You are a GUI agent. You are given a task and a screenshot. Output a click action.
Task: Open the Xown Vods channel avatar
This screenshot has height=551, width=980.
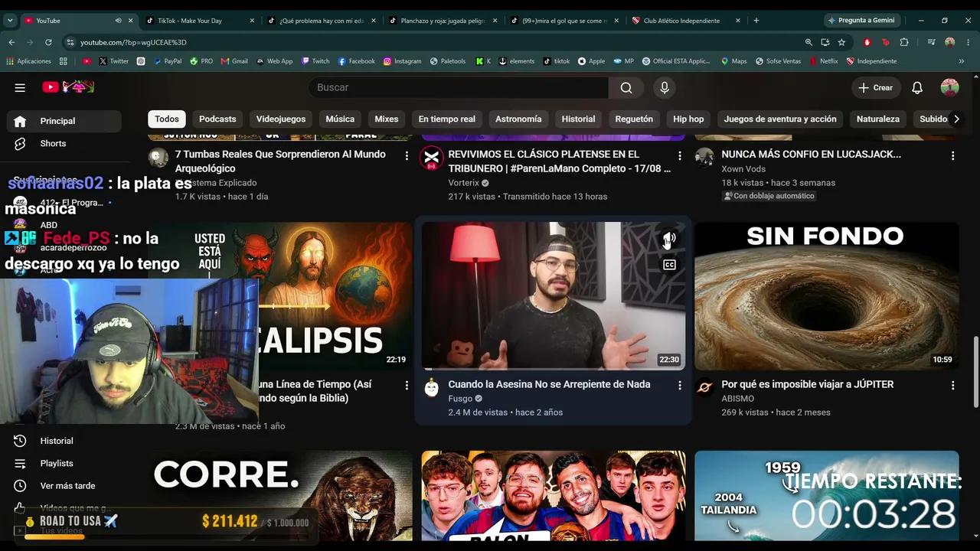(704, 158)
